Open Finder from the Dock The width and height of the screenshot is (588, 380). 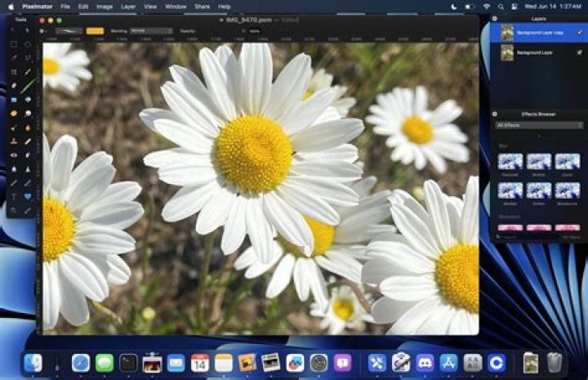click(x=33, y=363)
